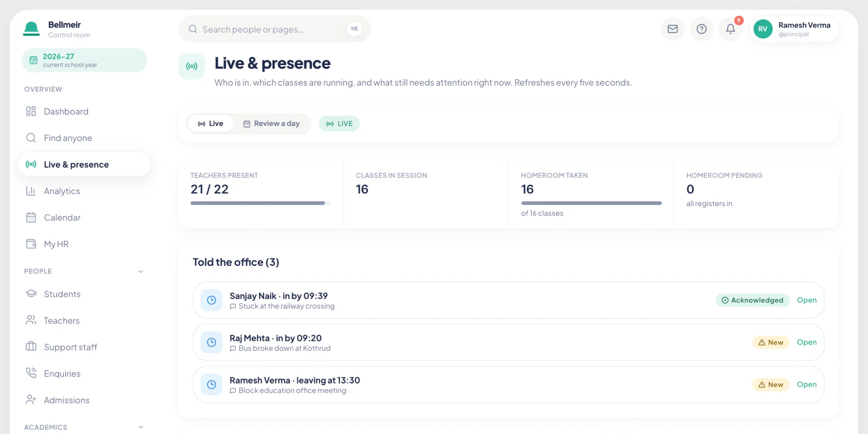Click the Dashboard grid icon
This screenshot has width=868, height=434.
(31, 111)
